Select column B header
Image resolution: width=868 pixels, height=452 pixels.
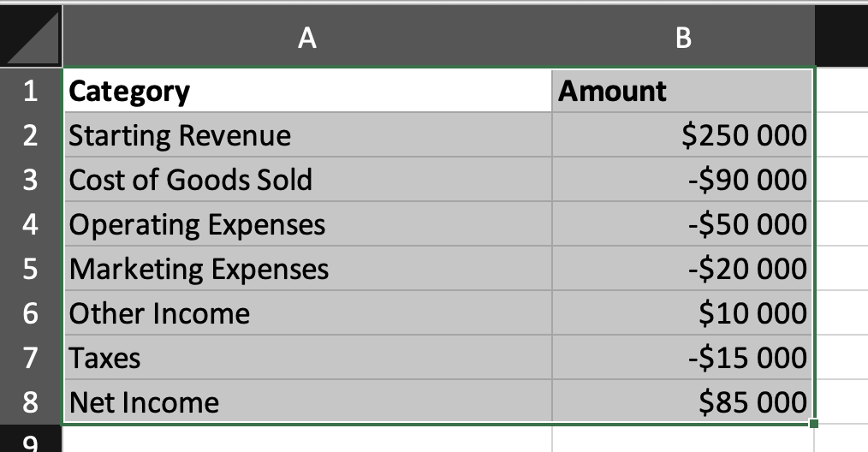(682, 38)
